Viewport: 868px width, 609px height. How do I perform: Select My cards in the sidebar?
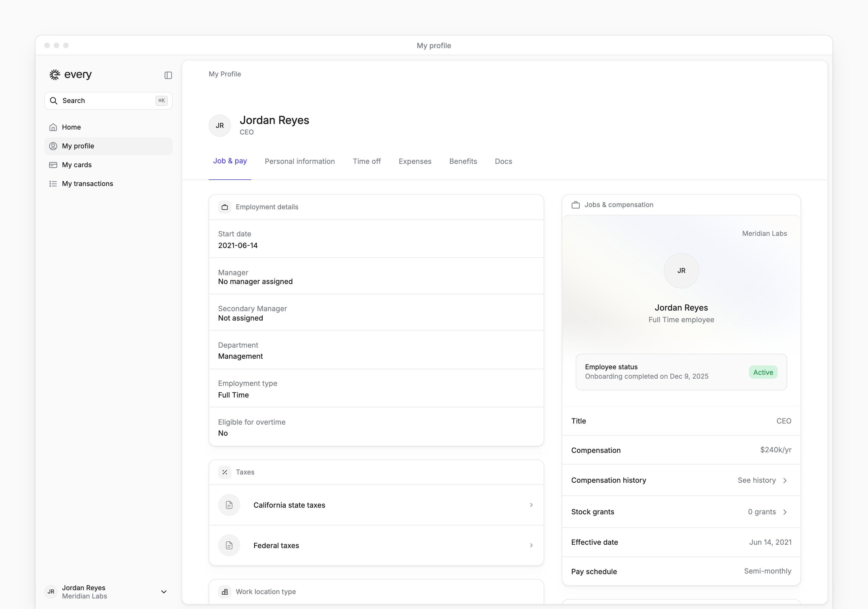[x=108, y=165]
